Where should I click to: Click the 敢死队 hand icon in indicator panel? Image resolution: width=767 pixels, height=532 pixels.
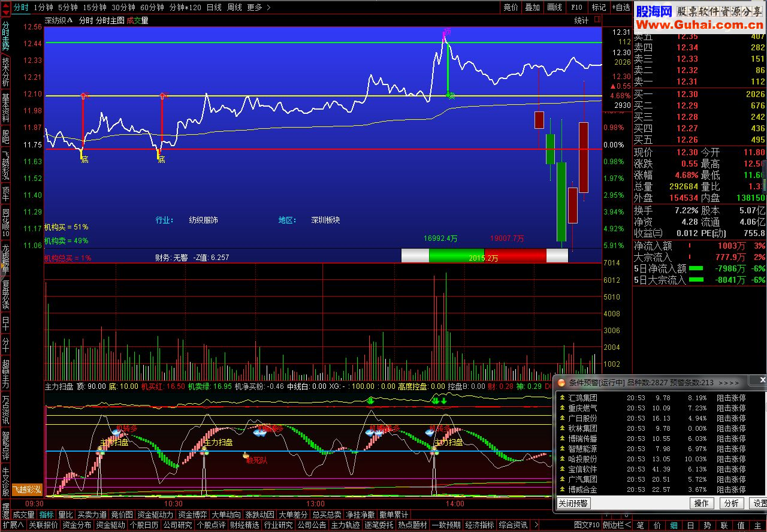[246, 455]
